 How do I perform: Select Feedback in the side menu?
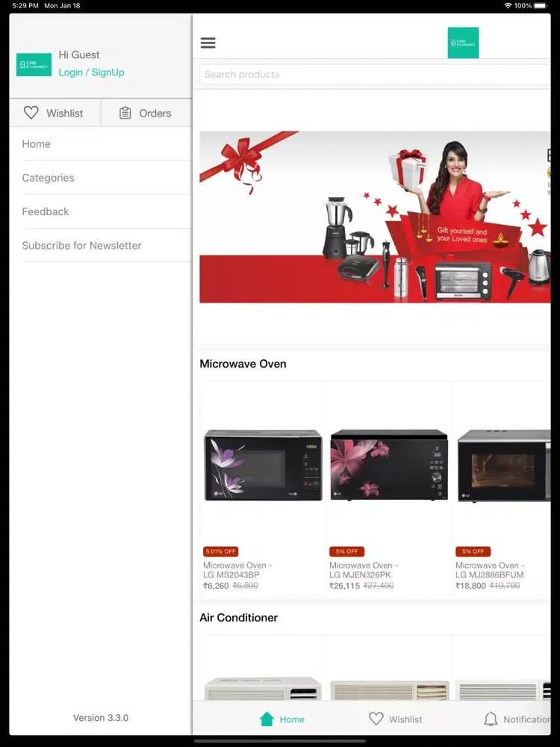(x=107, y=211)
